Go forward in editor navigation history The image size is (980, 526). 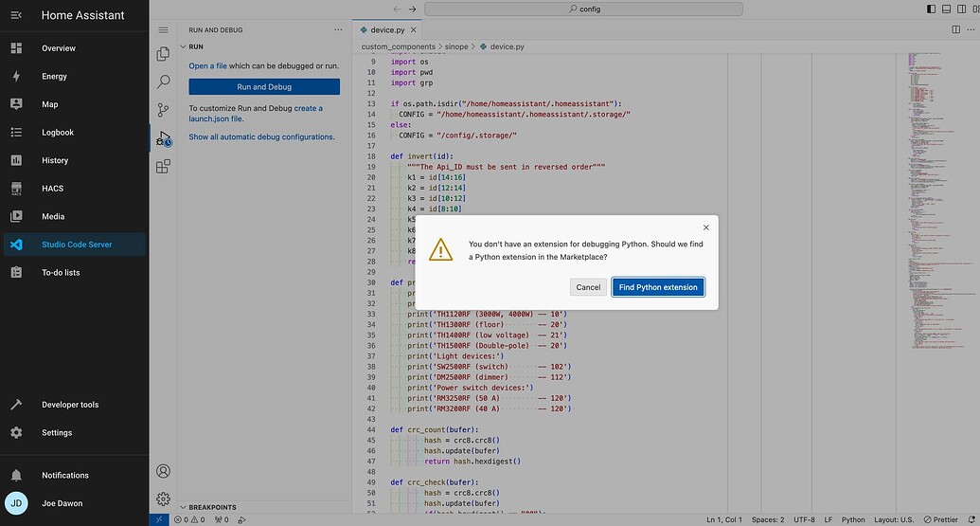click(412, 9)
